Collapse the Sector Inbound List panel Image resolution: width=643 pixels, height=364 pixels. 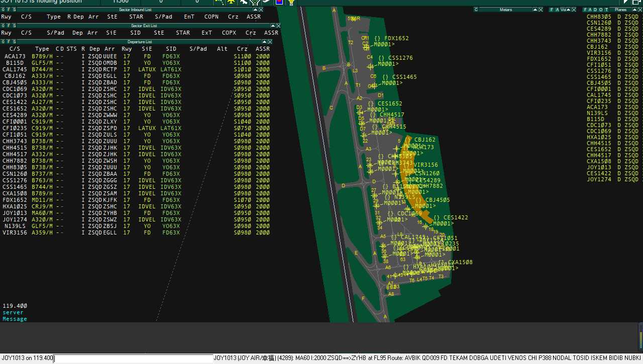[255, 10]
